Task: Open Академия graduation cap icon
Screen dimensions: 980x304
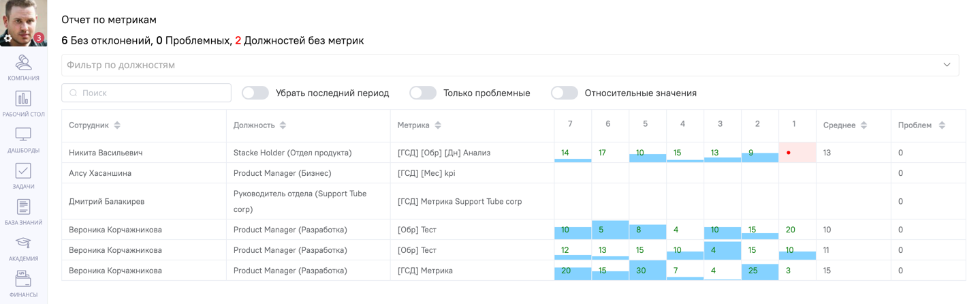Action: [x=23, y=243]
